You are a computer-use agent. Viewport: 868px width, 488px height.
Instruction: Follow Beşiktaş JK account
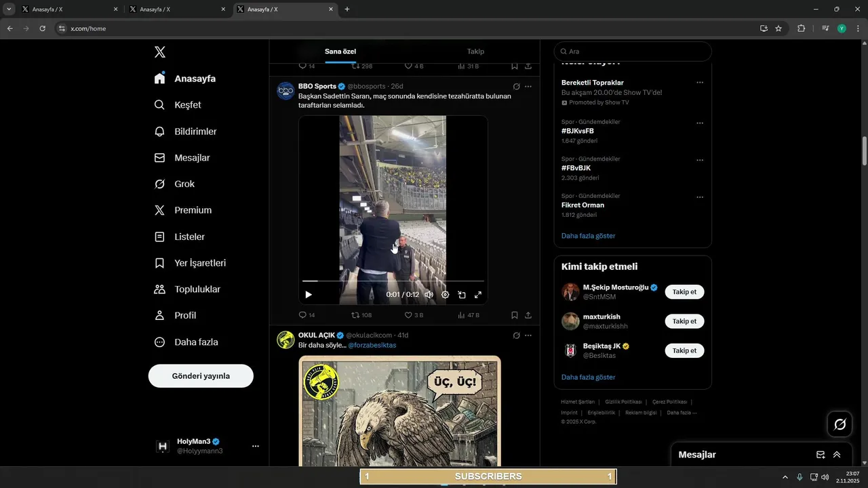pos(684,350)
